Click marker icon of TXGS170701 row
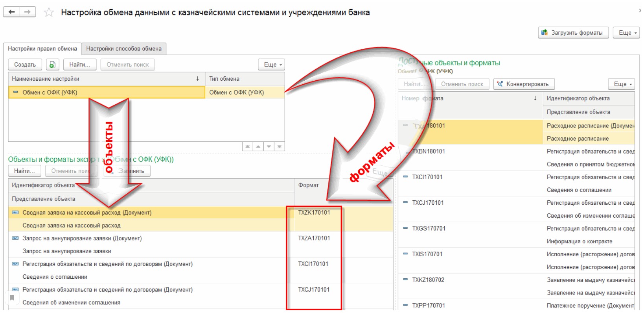644x313 pixels. 405,228
